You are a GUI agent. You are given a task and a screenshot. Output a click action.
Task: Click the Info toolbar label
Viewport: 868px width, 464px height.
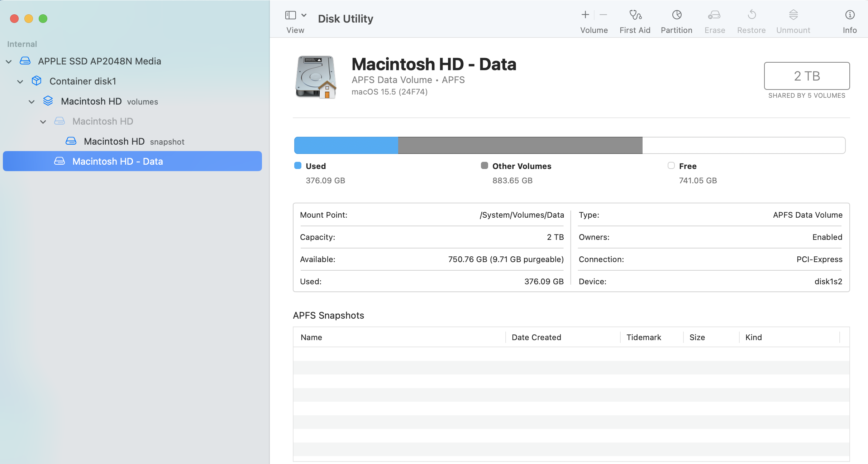[850, 30]
